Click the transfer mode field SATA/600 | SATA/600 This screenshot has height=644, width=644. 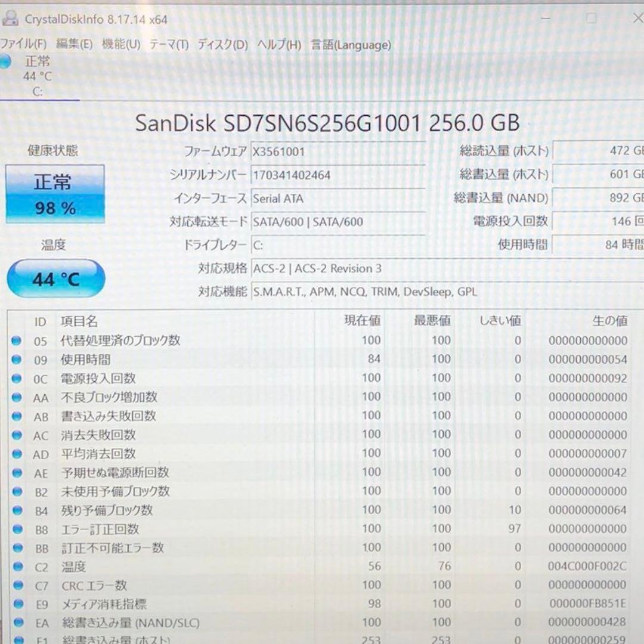coord(338,222)
